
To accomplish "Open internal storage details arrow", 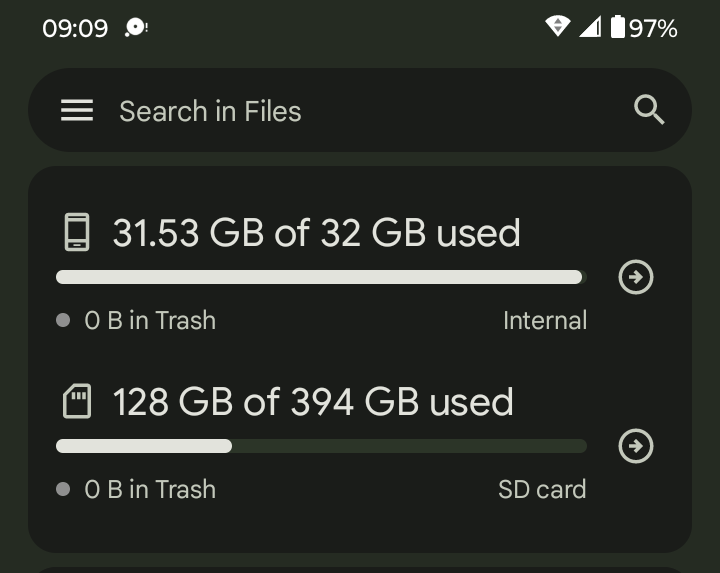I will pyautogui.click(x=636, y=277).
